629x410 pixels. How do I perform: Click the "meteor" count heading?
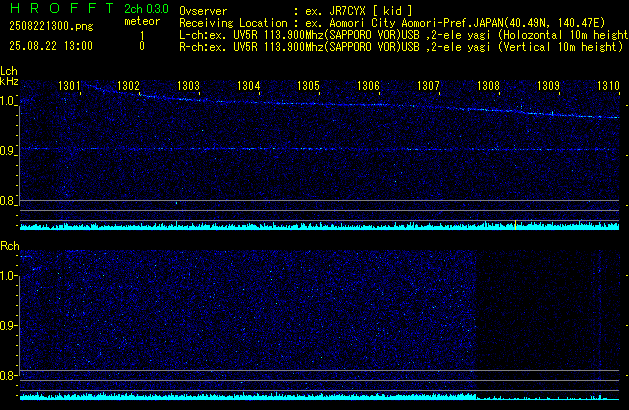[142, 21]
